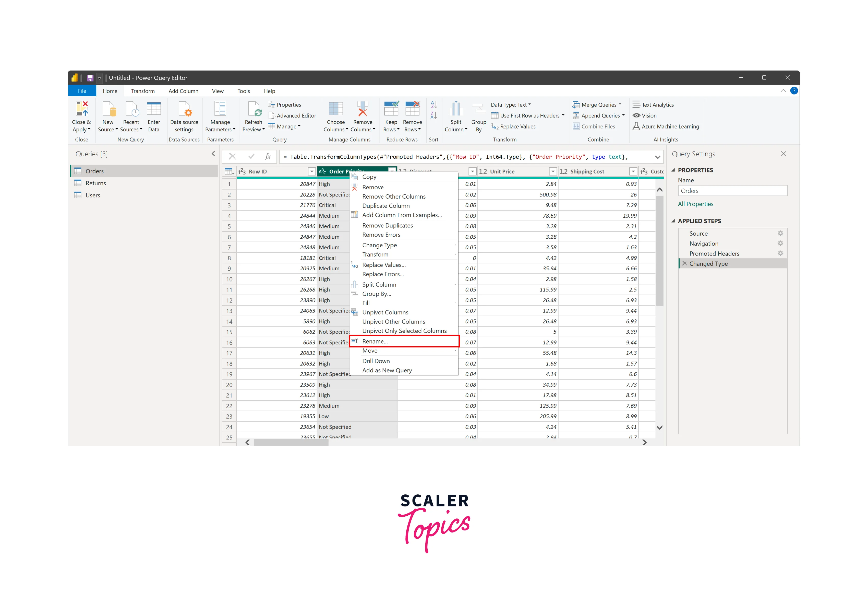Screen dimensions: 868x602
Task: Click the Close & Apply icon
Action: click(81, 109)
